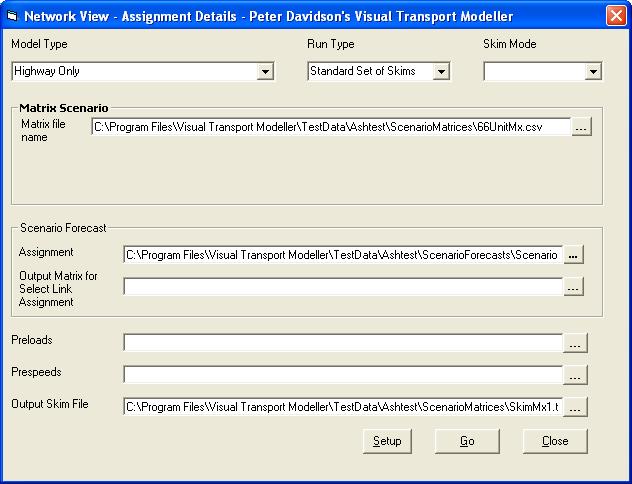
Task: Click the Matrix file name path field
Action: click(331, 127)
